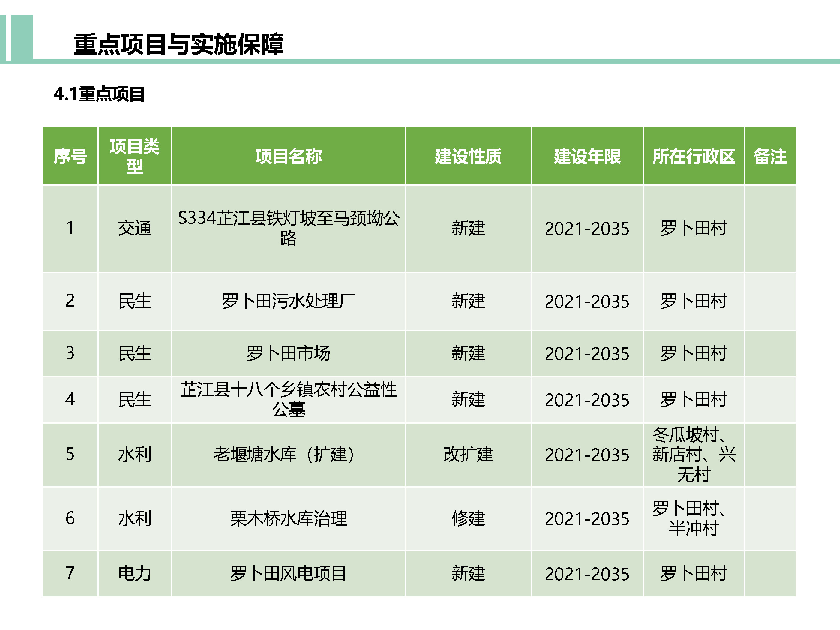Click 新建 in the S334 road row

pyautogui.click(x=468, y=228)
